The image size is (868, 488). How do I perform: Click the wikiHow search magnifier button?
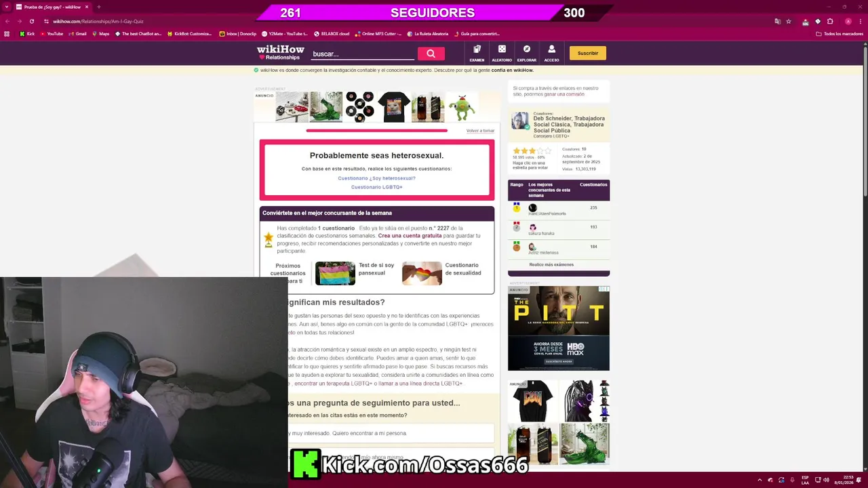431,54
